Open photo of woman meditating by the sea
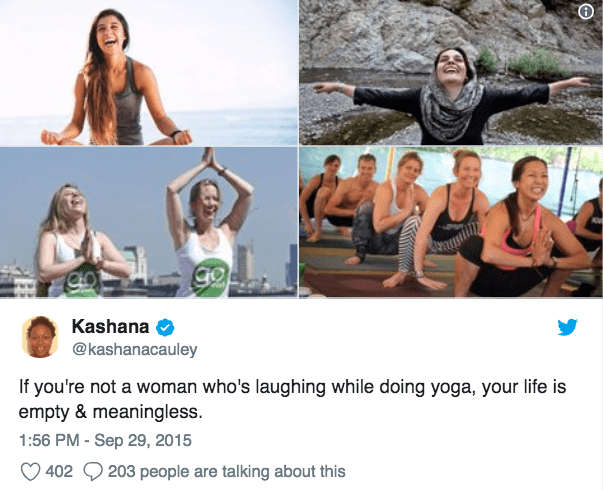This screenshot has width=603, height=490. (149, 72)
